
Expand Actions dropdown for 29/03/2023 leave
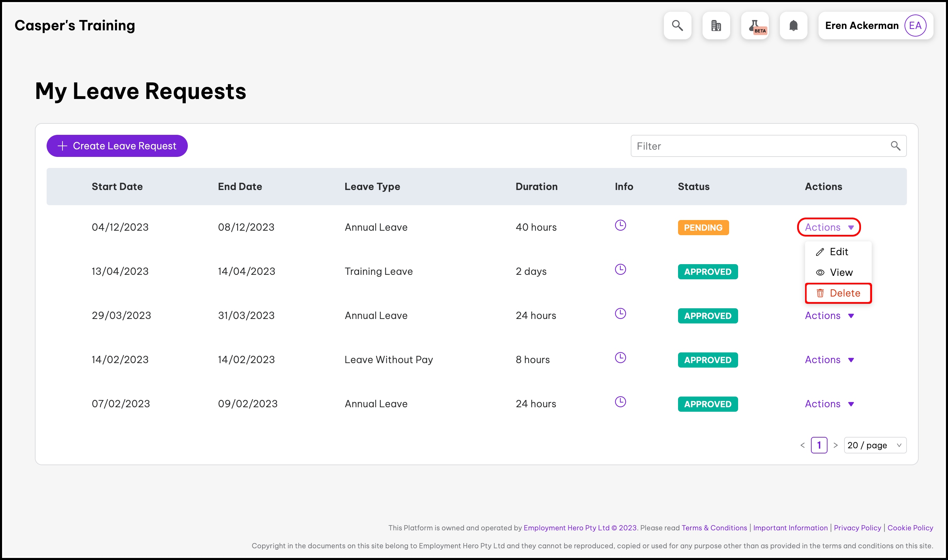click(829, 316)
